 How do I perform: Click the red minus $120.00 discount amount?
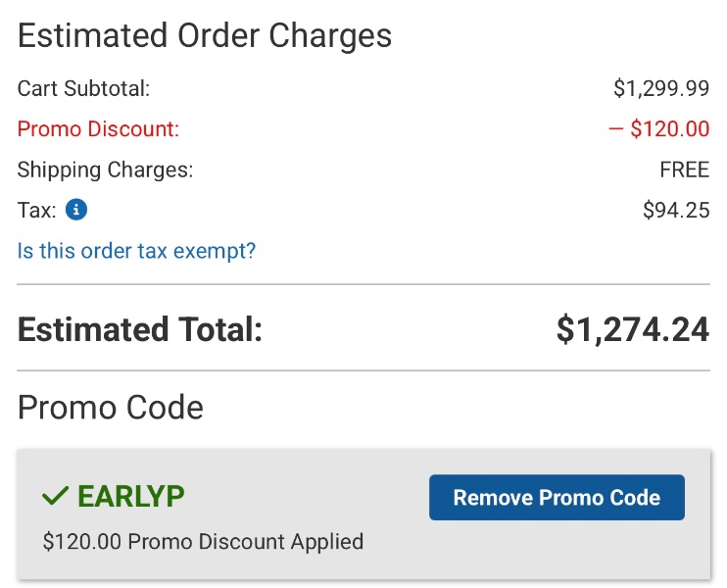pyautogui.click(x=658, y=129)
